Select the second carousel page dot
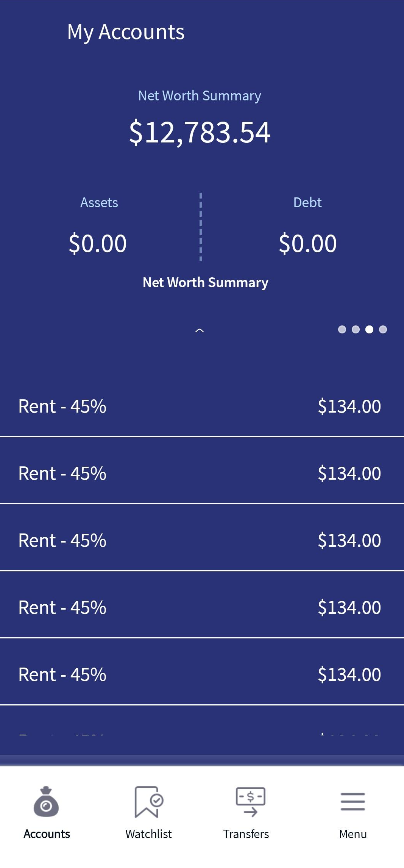The image size is (404, 868). coord(356,329)
